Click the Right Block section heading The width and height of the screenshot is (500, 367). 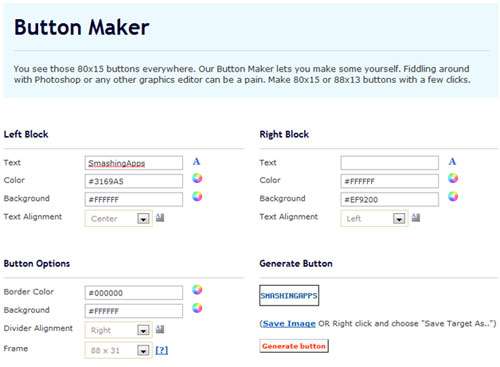pyautogui.click(x=284, y=134)
